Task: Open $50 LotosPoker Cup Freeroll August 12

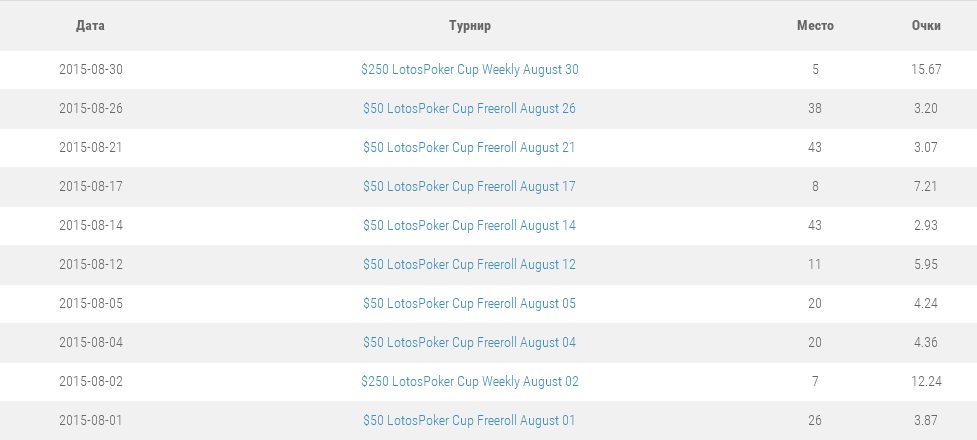Action: pyautogui.click(x=469, y=265)
